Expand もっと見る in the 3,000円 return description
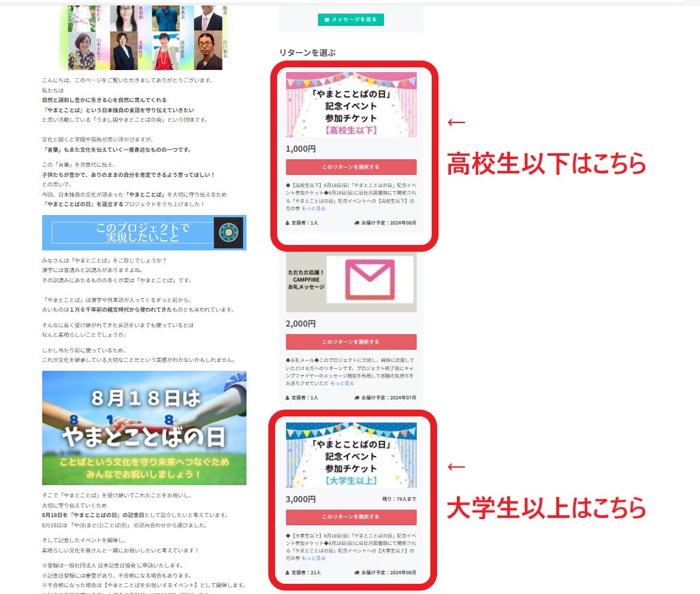The image size is (700, 594). tap(314, 558)
